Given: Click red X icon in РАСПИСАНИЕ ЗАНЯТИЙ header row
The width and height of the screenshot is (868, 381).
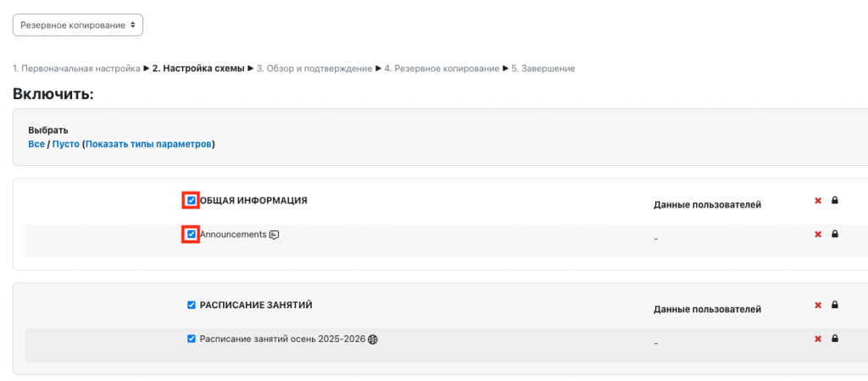Looking at the screenshot, I should tap(818, 305).
